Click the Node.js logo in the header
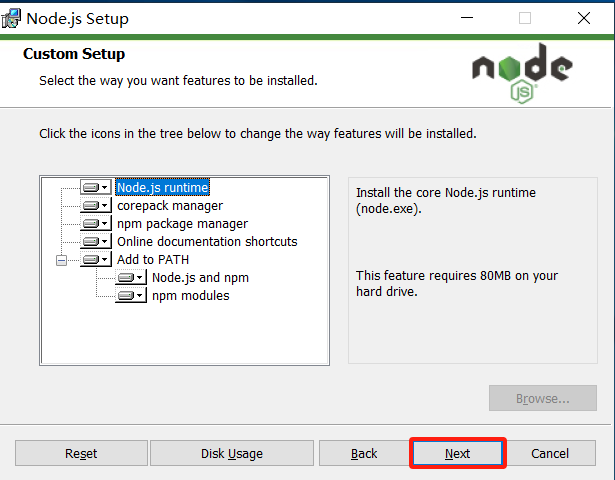615x480 pixels. tap(522, 74)
